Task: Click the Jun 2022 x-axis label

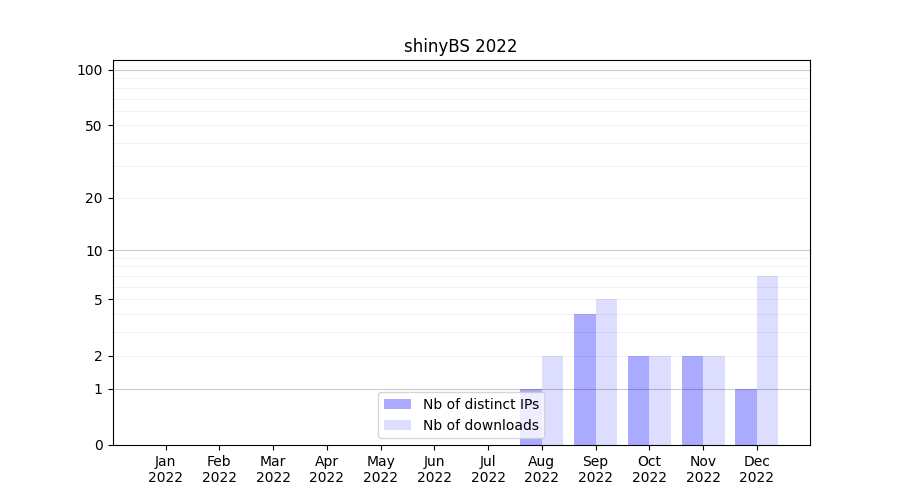Action: [434, 469]
